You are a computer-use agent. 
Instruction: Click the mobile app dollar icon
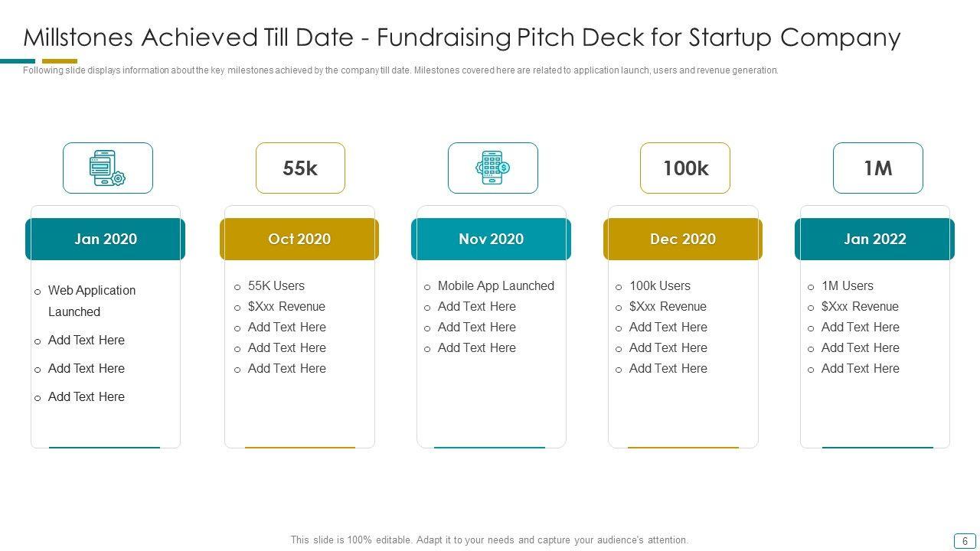click(492, 168)
